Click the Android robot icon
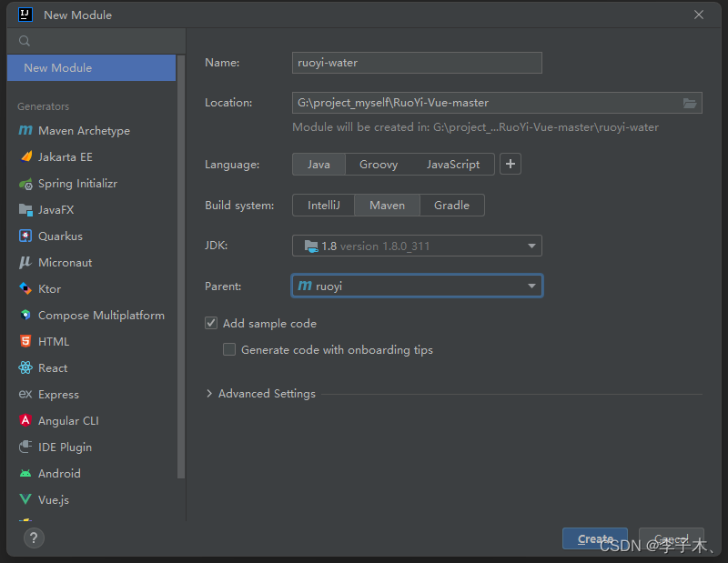This screenshot has height=563, width=728. [25, 474]
